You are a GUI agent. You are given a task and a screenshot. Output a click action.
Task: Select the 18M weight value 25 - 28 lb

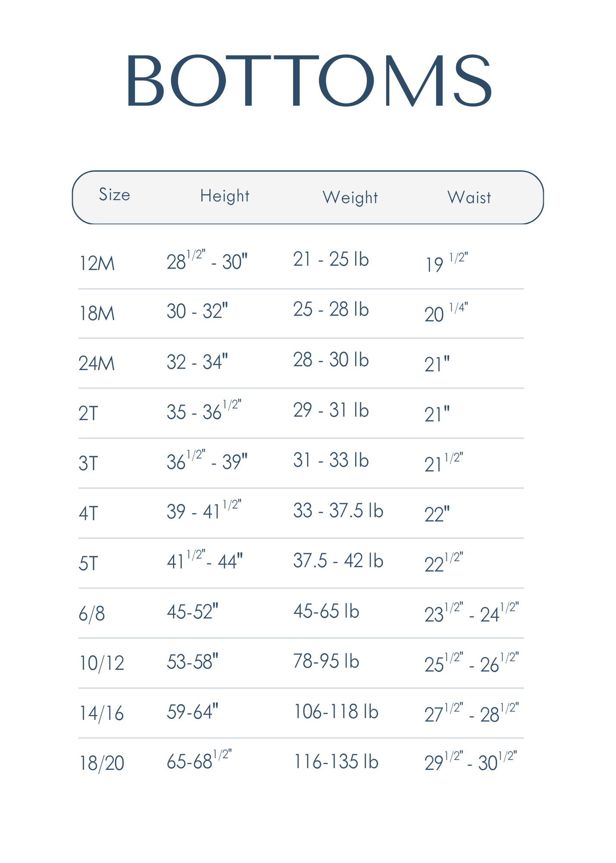pos(331,309)
